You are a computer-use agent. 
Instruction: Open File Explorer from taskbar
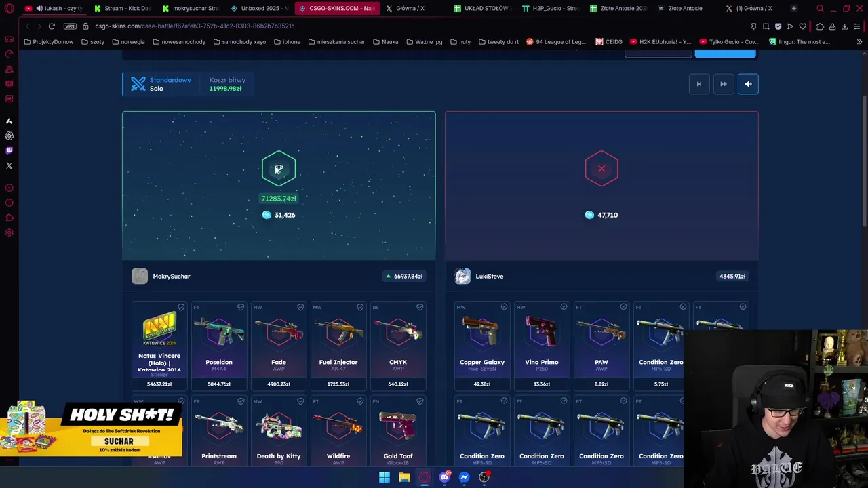coord(404,477)
